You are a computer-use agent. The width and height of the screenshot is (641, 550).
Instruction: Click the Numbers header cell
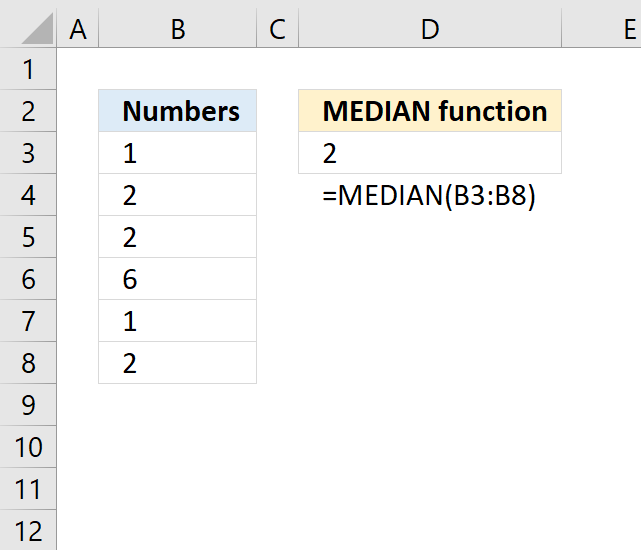[x=177, y=111]
